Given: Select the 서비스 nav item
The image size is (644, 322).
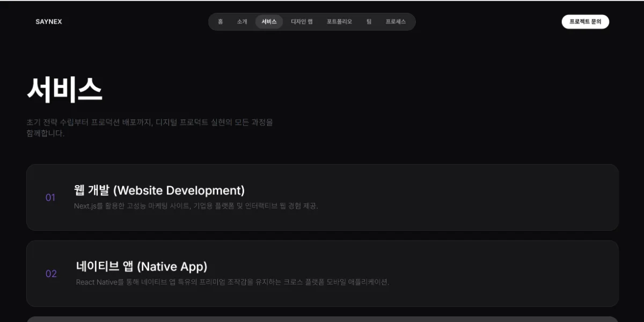Looking at the screenshot, I should point(269,22).
